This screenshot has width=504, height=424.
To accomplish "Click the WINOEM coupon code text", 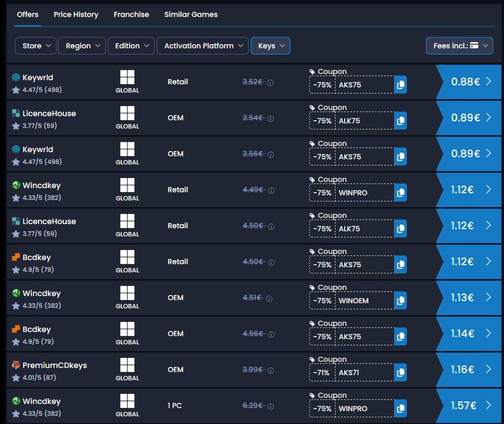I will click(353, 301).
